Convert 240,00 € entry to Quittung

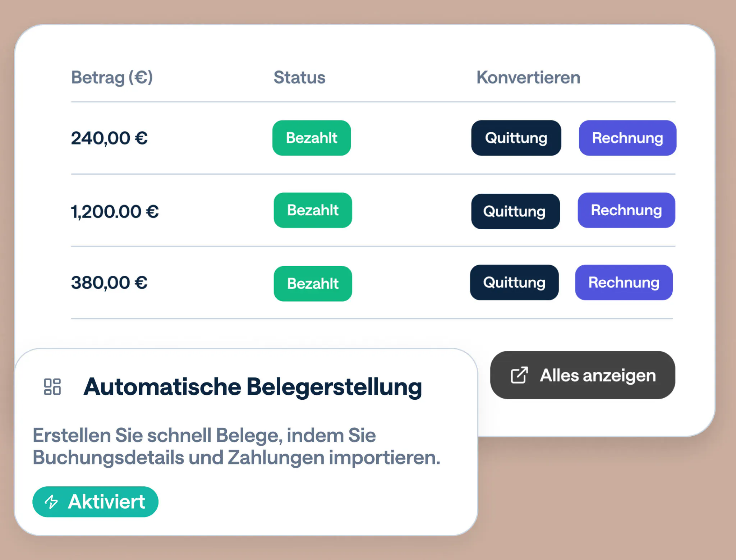(x=516, y=138)
